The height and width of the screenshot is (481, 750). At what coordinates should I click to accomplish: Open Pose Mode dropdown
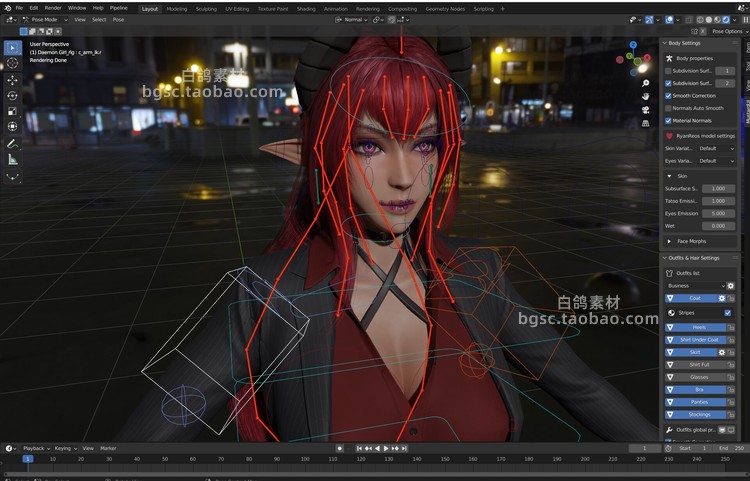tap(45, 20)
